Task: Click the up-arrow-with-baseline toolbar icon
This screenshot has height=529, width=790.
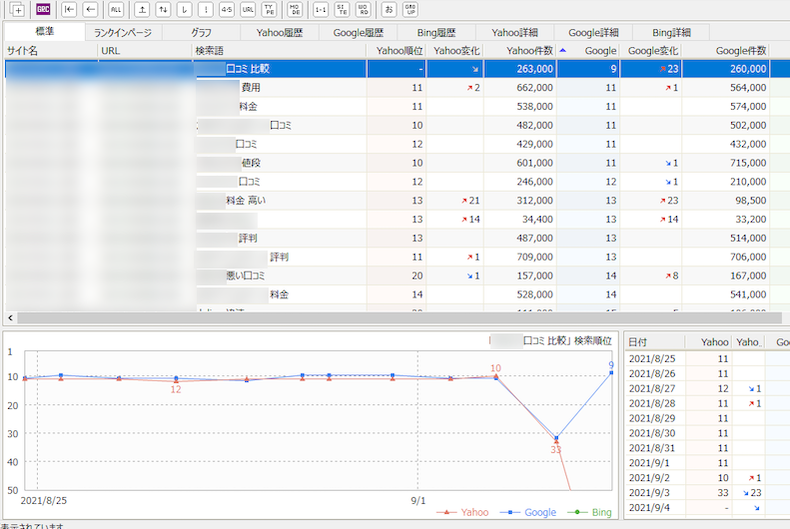Action: point(142,9)
